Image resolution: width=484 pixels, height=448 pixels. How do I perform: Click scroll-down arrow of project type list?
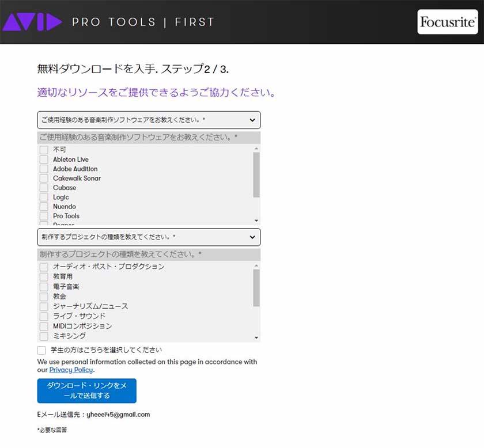click(x=256, y=337)
